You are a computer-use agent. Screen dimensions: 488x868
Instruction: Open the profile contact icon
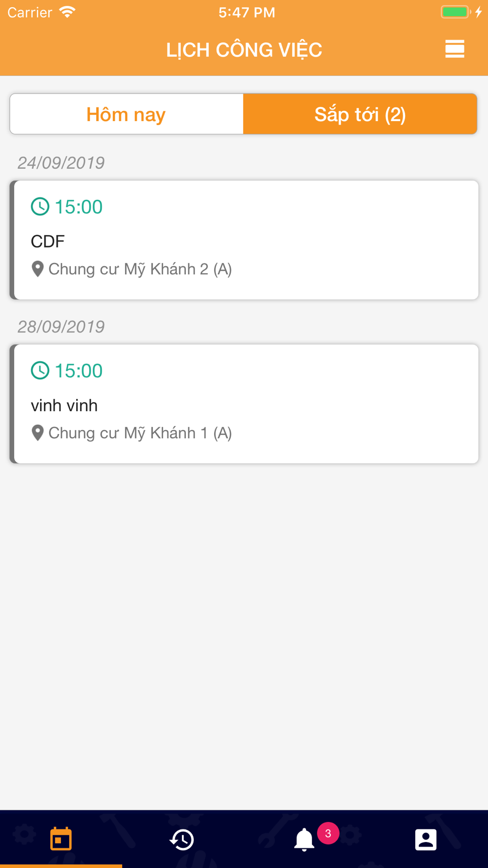[426, 839]
